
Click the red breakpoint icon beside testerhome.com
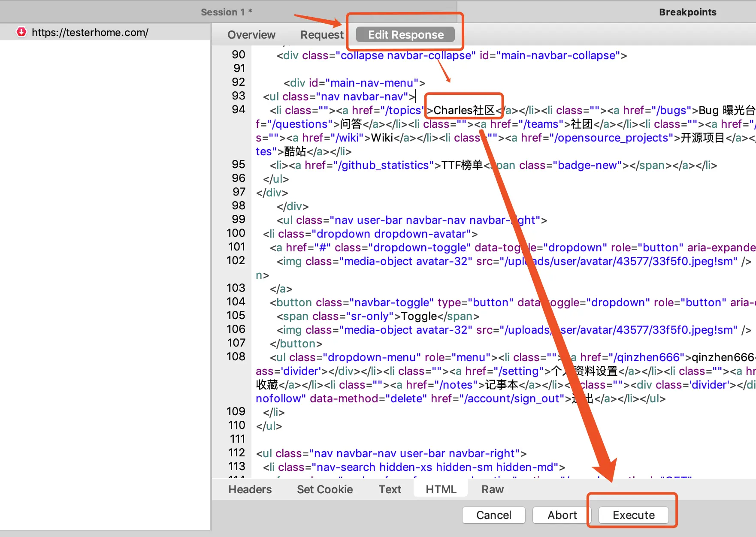pyautogui.click(x=21, y=32)
